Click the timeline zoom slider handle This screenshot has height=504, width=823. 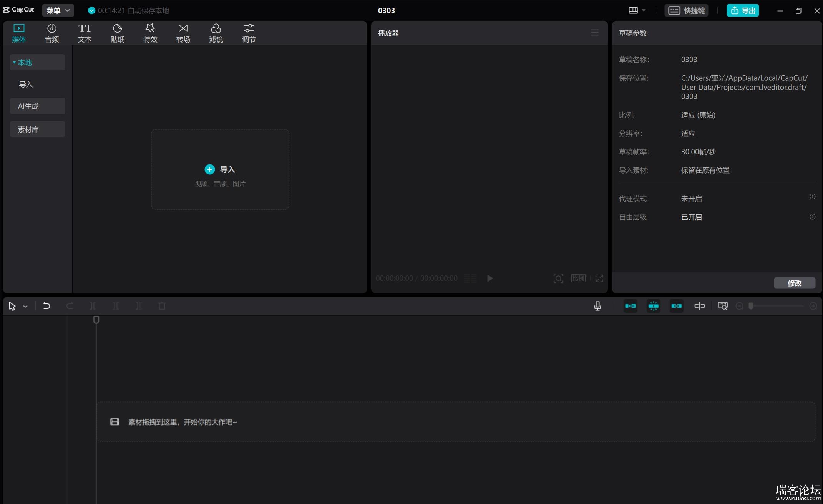[x=751, y=306]
